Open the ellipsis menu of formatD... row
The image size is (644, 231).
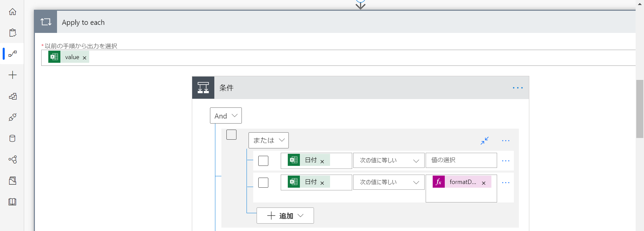pyautogui.click(x=506, y=183)
